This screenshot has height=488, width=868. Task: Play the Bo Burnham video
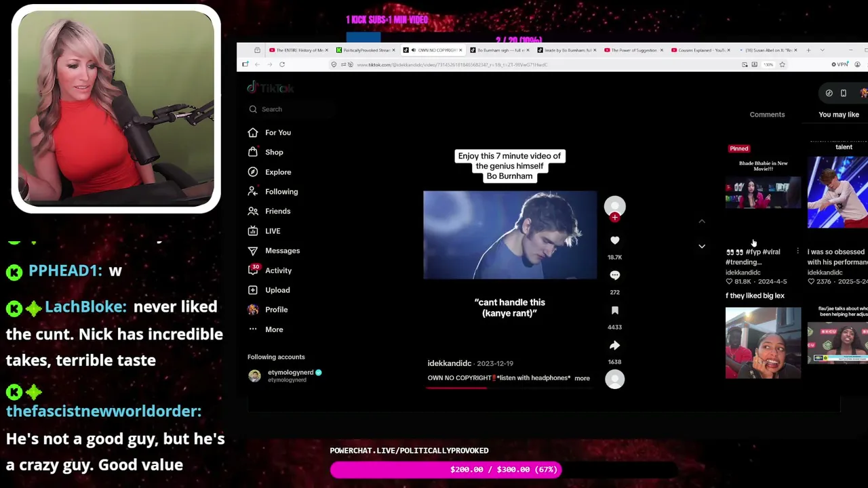pos(510,235)
